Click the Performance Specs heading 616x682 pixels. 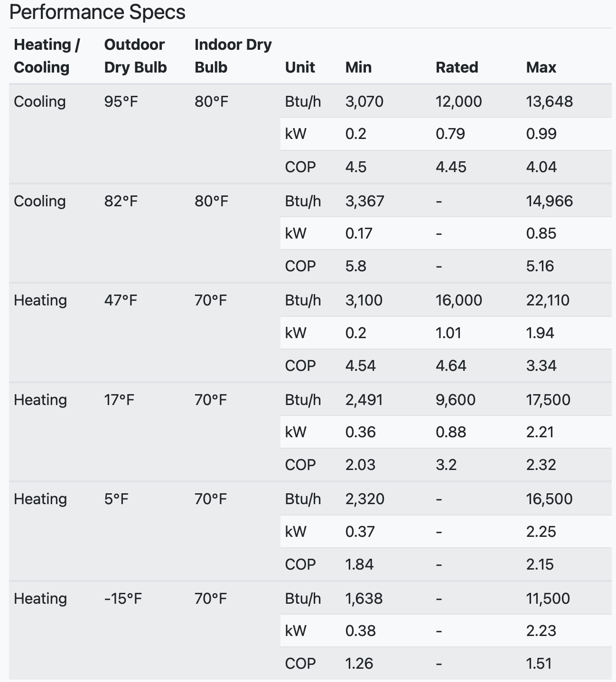coord(97,12)
